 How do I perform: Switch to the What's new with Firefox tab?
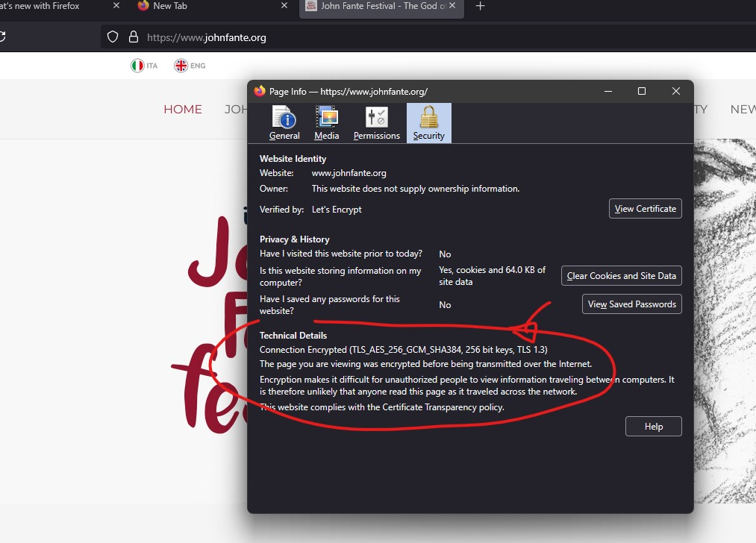60,7
